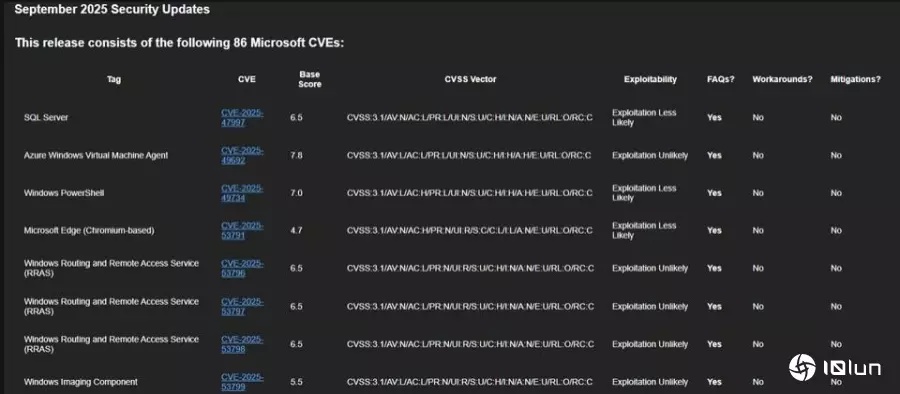Click Workarounds No in Azure Agent row
Screen dimensions: 900x394
[758, 156]
